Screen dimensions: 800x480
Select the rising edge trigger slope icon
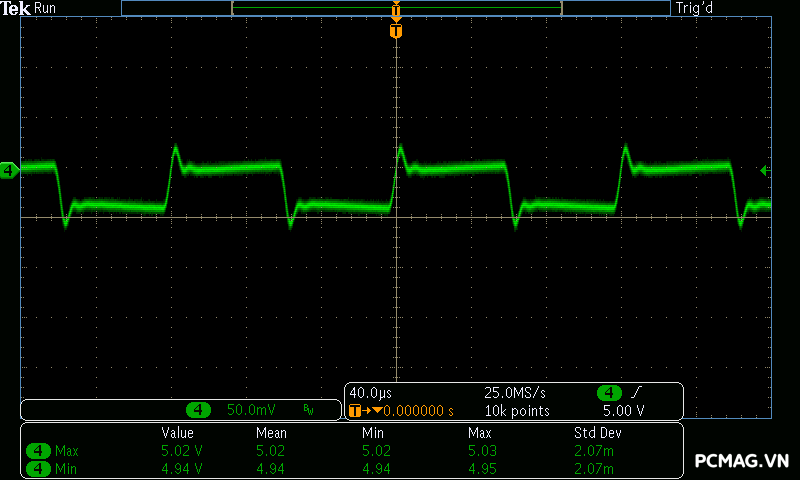(x=635, y=392)
